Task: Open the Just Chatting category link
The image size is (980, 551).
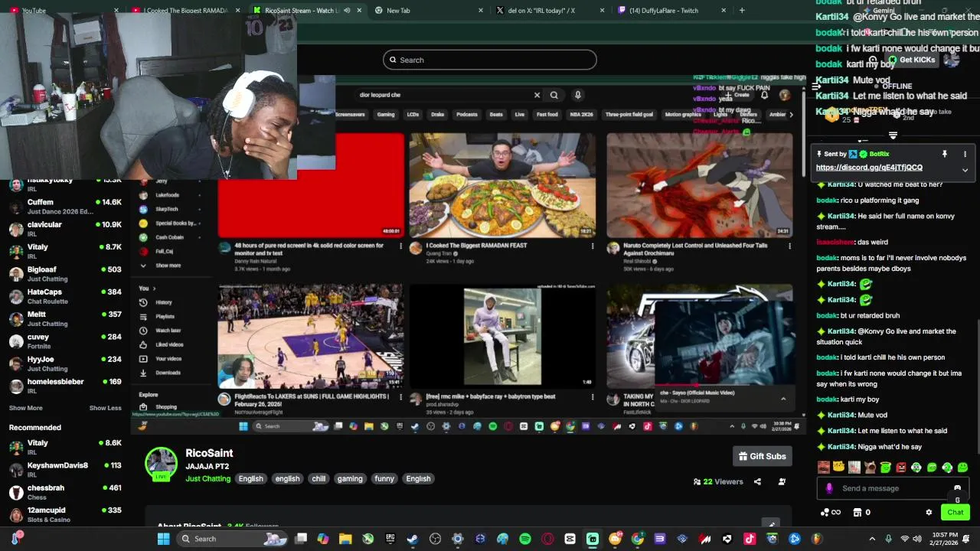Action: click(x=207, y=479)
